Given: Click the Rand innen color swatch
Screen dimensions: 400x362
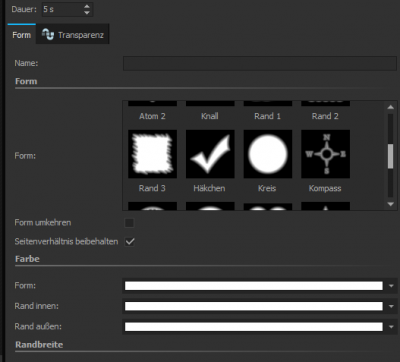Looking at the screenshot, I should (254, 306).
